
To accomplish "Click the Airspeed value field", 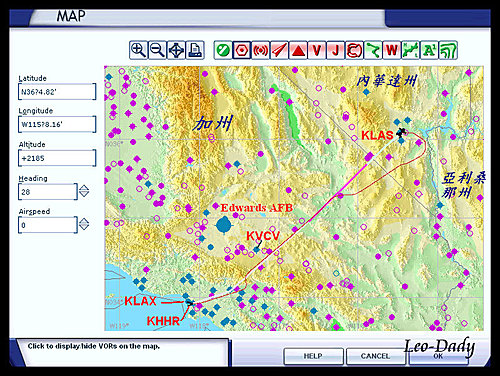I will pos(48,225).
